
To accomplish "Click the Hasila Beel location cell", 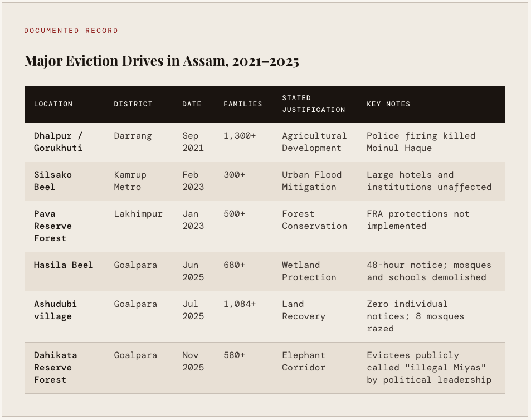I will [64, 265].
